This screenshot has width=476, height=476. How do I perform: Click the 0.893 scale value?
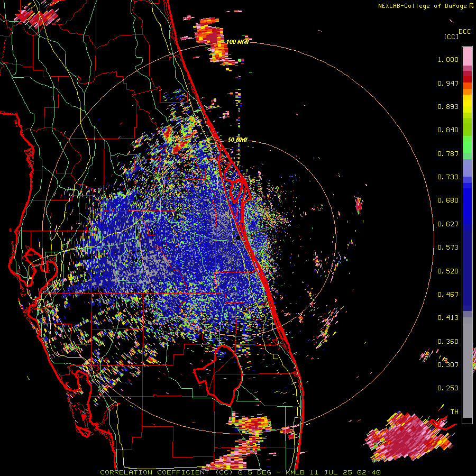pyautogui.click(x=448, y=106)
